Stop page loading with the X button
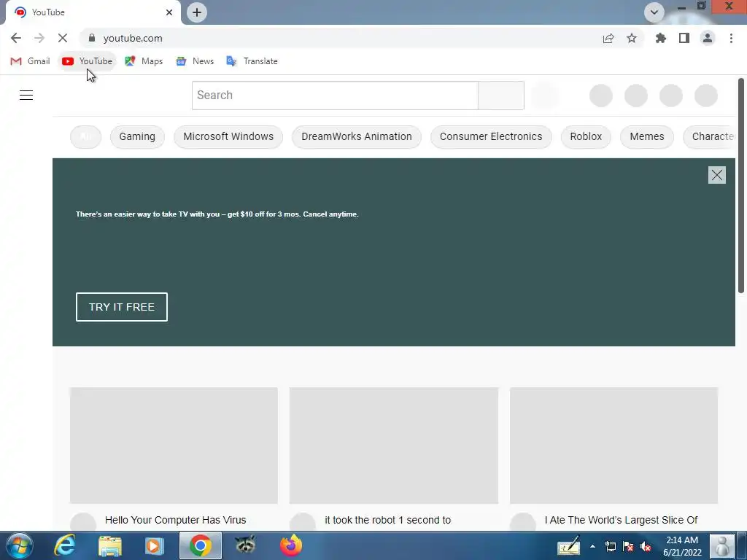Viewport: 747px width, 560px height. click(63, 38)
